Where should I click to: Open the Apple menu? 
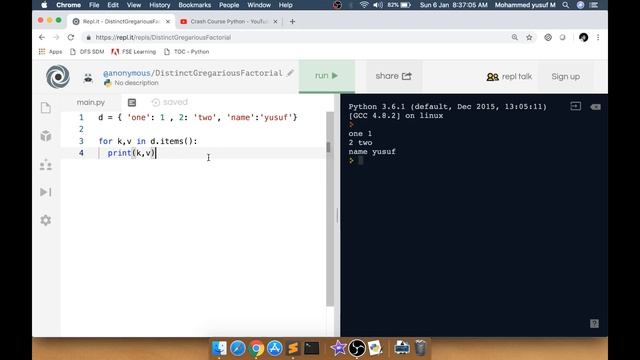click(44, 5)
